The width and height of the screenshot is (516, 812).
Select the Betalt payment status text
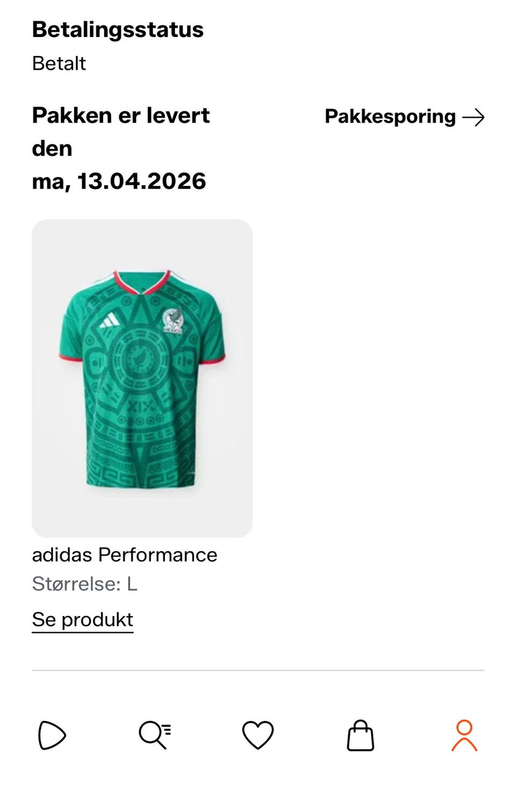(59, 63)
